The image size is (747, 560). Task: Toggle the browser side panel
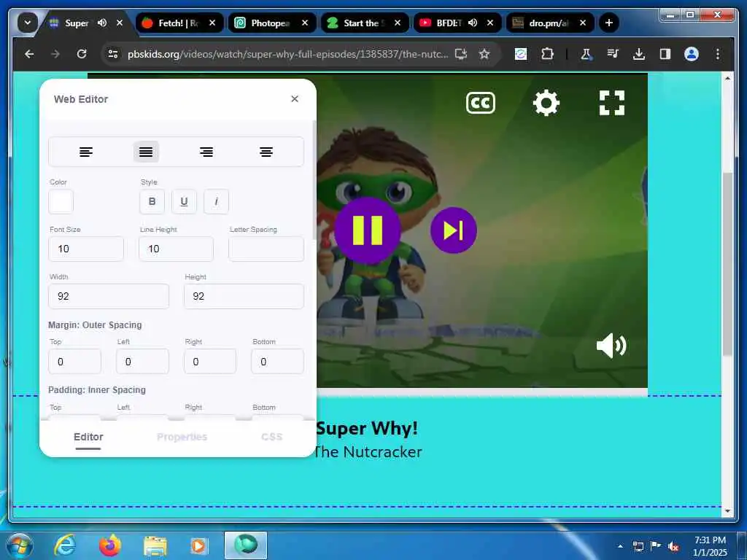[x=665, y=54]
